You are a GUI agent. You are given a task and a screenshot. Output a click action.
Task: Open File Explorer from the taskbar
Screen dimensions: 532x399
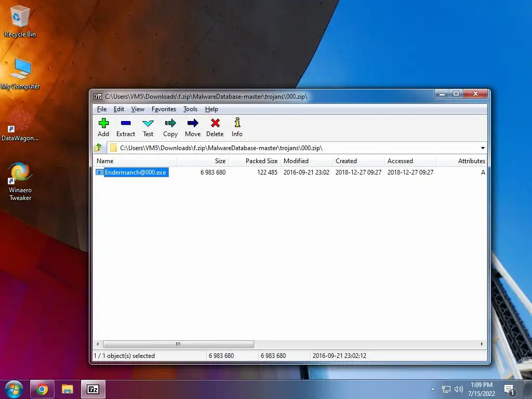pyautogui.click(x=68, y=389)
